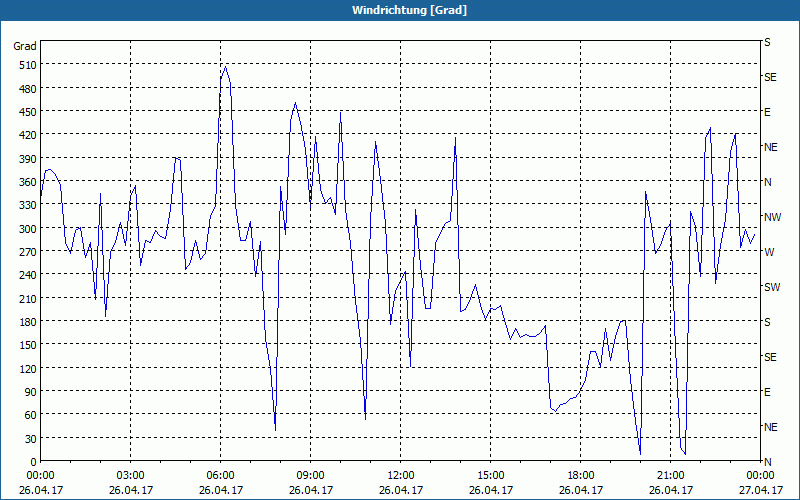Select the 510 value on the left axis
Viewport: 800px width, 500px height.
click(28, 65)
